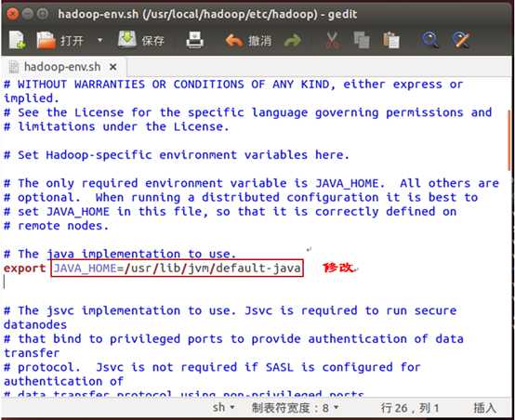Redo using the green arrow icon

pyautogui.click(x=293, y=41)
